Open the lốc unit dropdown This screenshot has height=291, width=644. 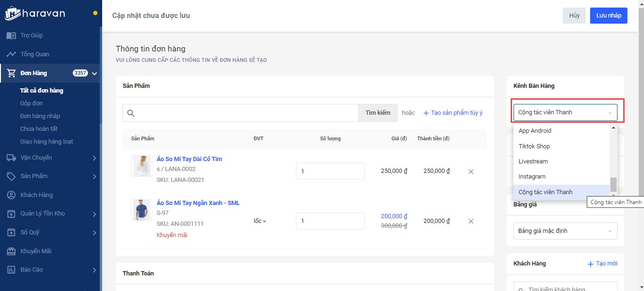click(x=260, y=221)
